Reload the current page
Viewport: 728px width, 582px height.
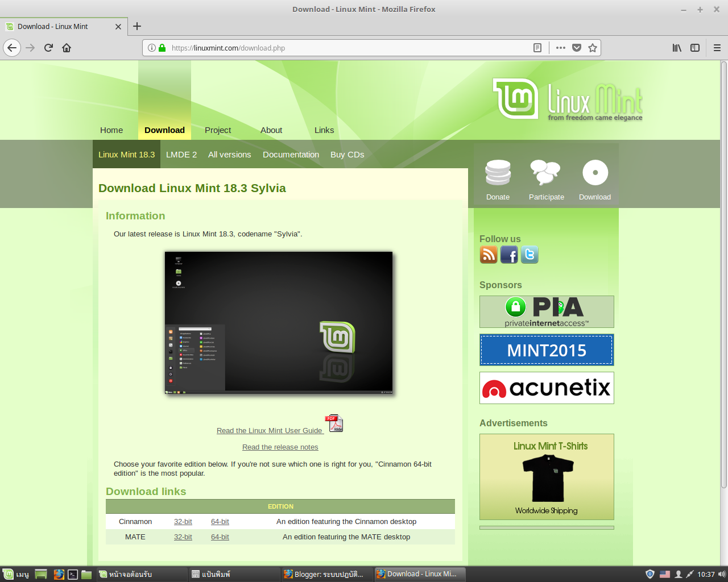point(48,48)
